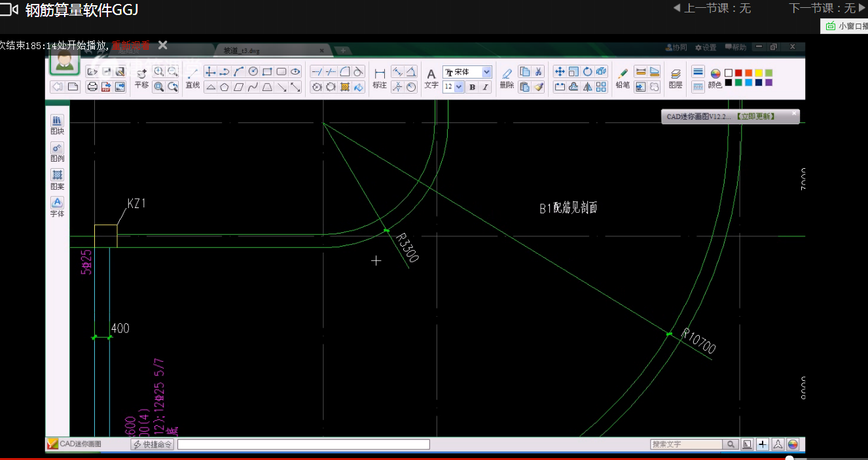Select the move arrows tool

click(x=560, y=71)
